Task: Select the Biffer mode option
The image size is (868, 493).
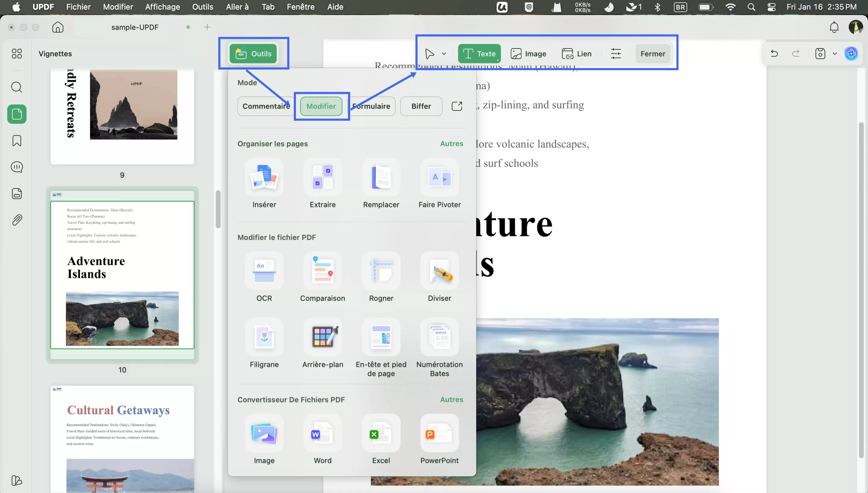Action: 421,106
